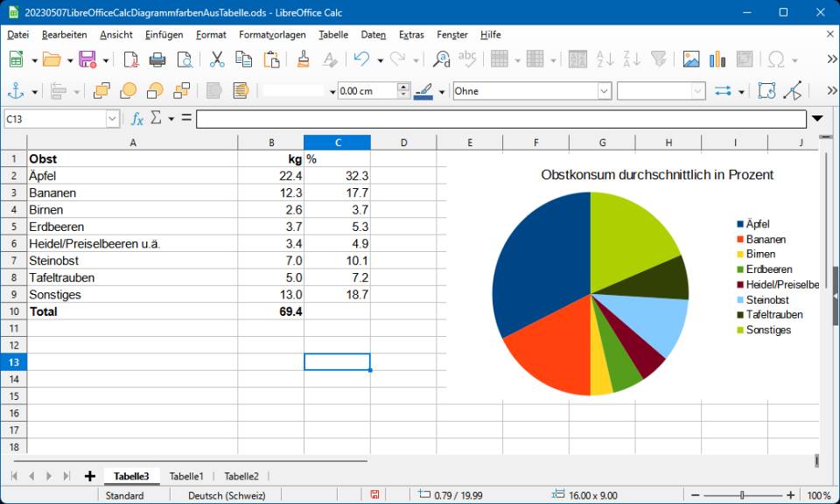Run the Spelling checker
840x504 pixels.
click(469, 60)
